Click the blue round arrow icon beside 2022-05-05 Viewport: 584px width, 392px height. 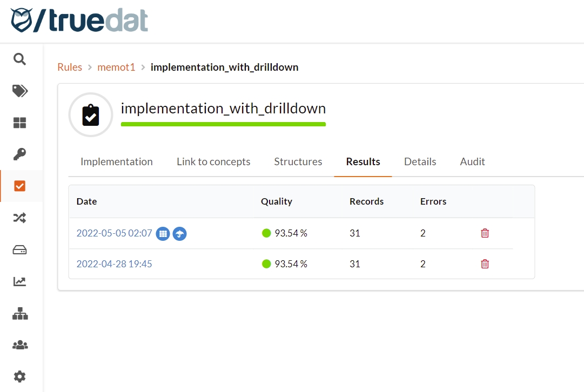(180, 234)
